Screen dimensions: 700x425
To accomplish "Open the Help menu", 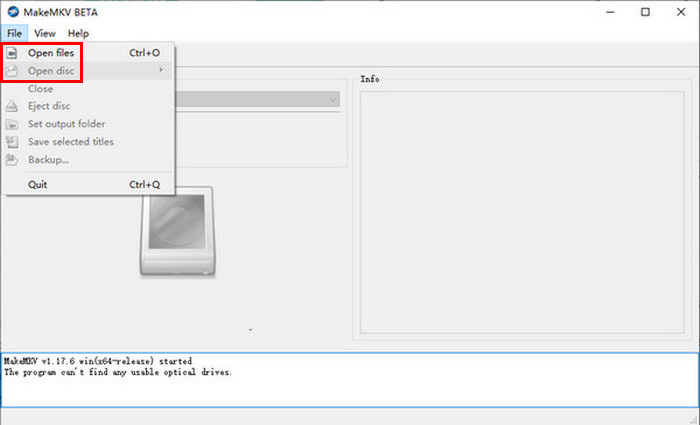I will click(78, 33).
